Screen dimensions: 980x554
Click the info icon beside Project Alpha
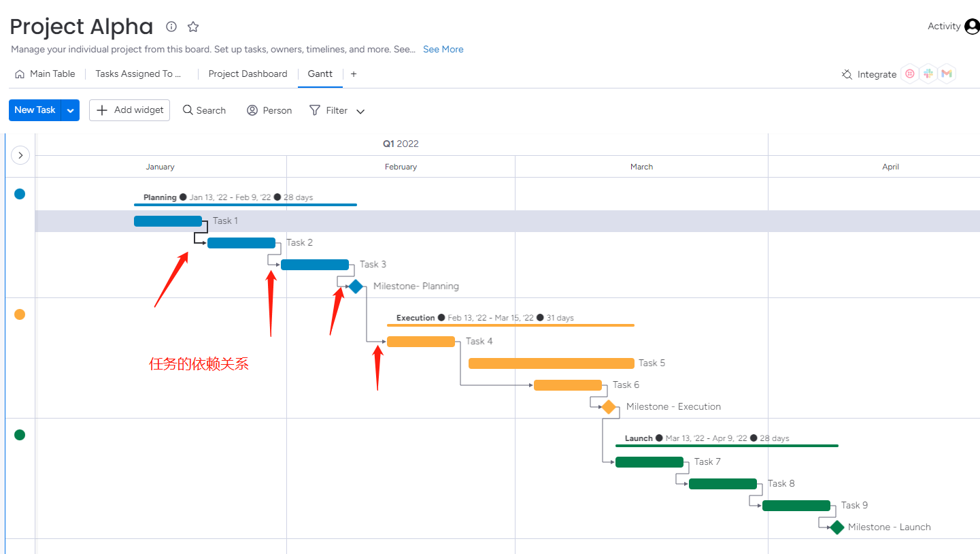[x=171, y=27]
